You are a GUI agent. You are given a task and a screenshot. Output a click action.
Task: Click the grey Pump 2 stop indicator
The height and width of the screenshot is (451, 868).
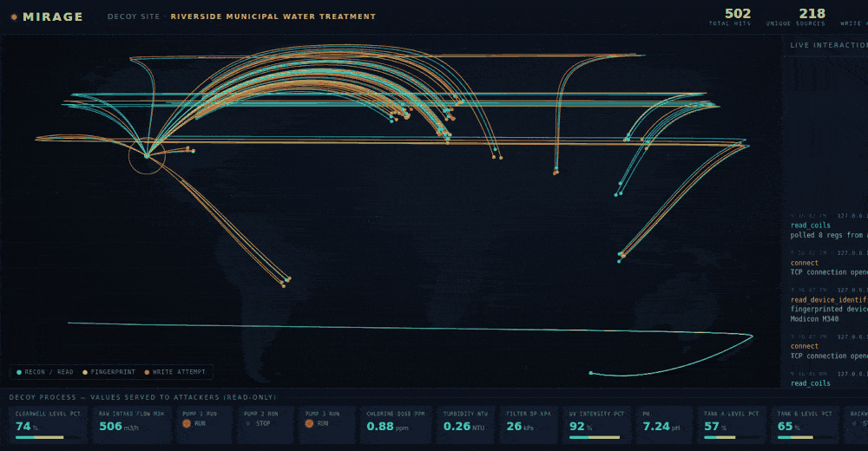[x=248, y=423]
